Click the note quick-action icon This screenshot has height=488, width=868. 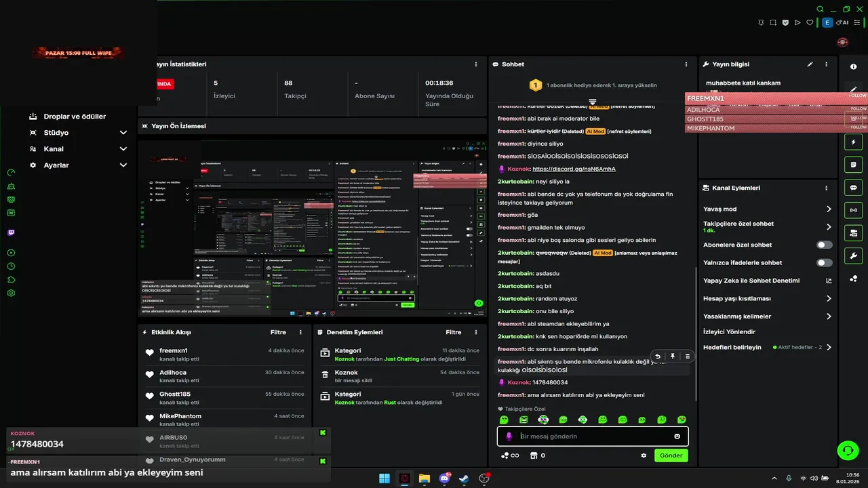tap(854, 165)
